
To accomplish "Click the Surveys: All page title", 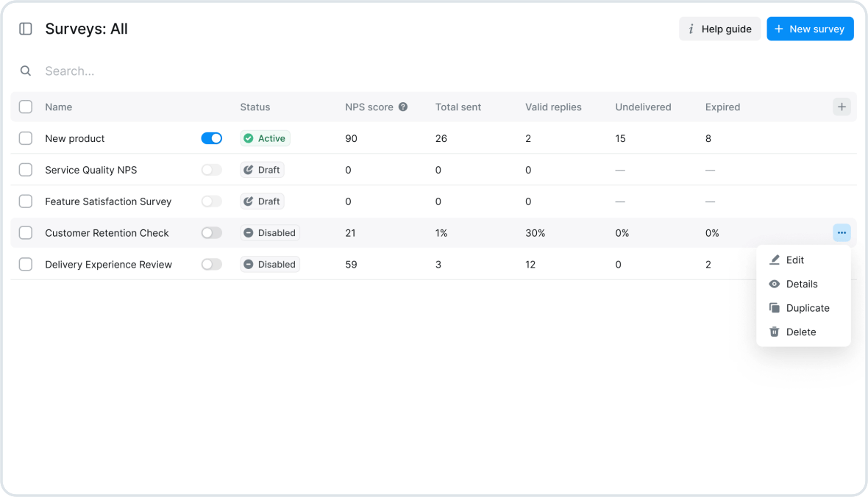I will [86, 29].
